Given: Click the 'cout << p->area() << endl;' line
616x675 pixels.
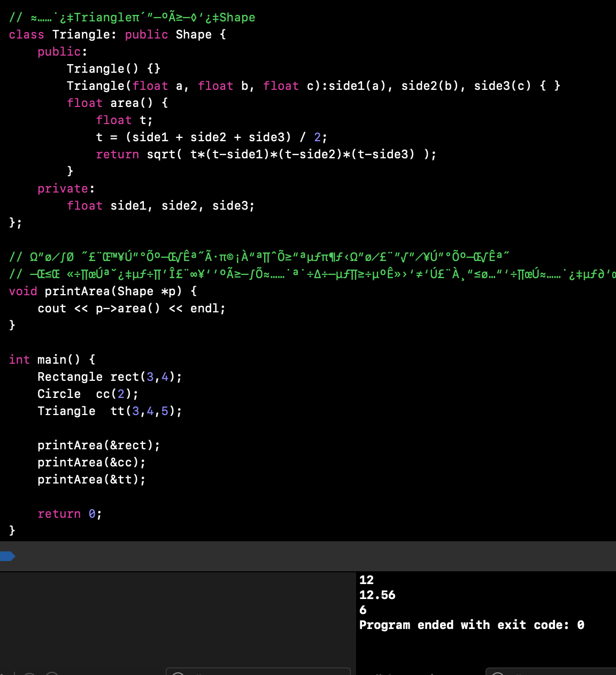Looking at the screenshot, I should coord(132,309).
